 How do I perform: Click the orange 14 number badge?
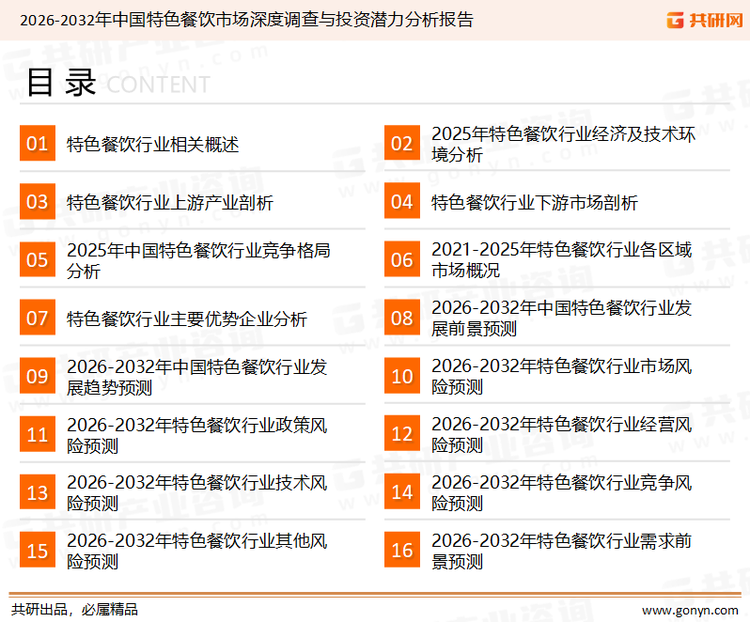[402, 492]
